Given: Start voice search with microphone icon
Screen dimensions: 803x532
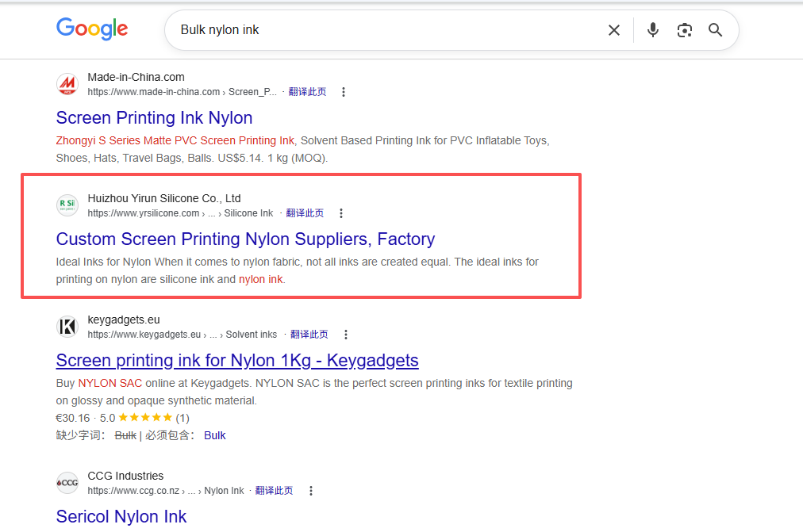Looking at the screenshot, I should point(652,30).
